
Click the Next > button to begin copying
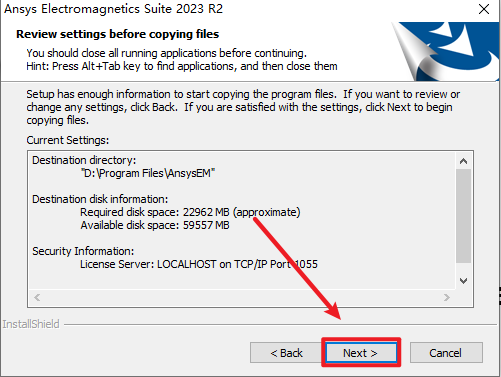(361, 353)
